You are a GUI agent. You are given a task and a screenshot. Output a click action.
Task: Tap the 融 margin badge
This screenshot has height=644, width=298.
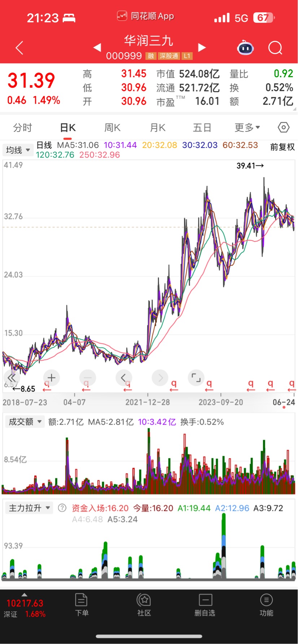point(150,56)
